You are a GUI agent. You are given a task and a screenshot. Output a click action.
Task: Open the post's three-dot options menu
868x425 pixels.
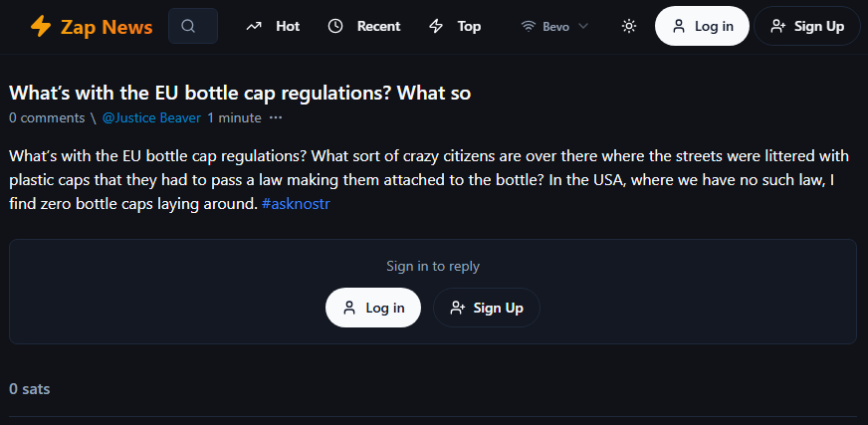coord(276,117)
